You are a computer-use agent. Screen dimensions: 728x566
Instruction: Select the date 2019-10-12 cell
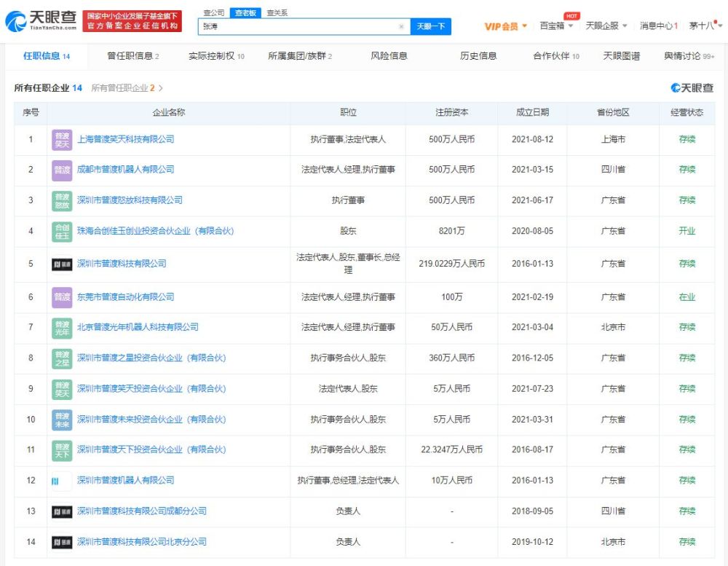pos(533,542)
